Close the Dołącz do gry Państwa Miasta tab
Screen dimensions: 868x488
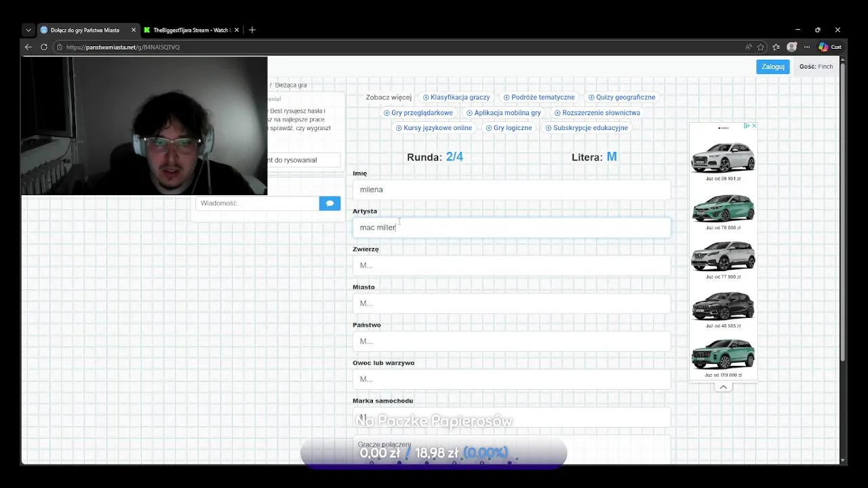coord(134,30)
